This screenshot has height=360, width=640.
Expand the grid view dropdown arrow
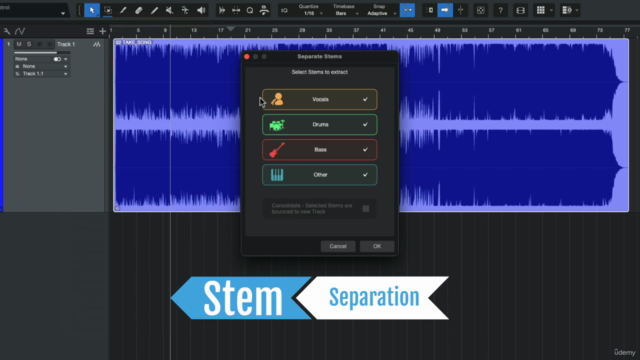[x=551, y=10]
